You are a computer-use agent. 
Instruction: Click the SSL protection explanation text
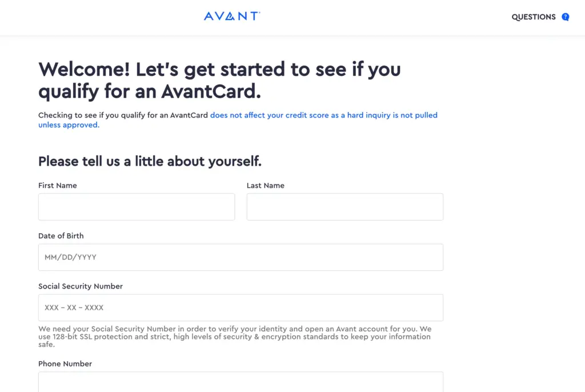click(x=234, y=337)
